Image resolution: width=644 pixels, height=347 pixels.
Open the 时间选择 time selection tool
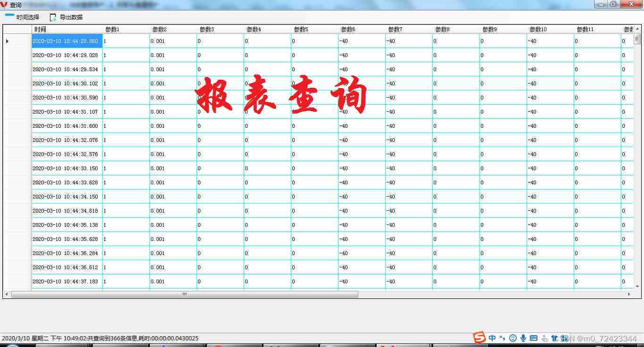22,17
